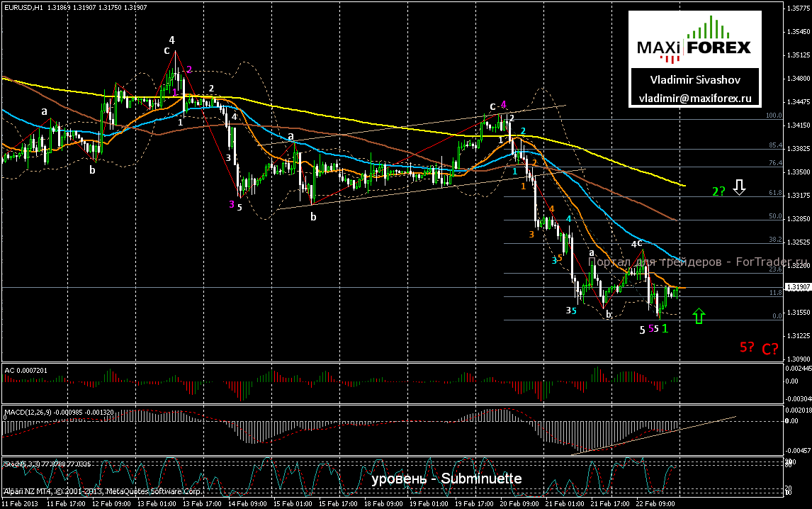
Task: Click the 1.33500 price axis label
Action: [x=798, y=172]
